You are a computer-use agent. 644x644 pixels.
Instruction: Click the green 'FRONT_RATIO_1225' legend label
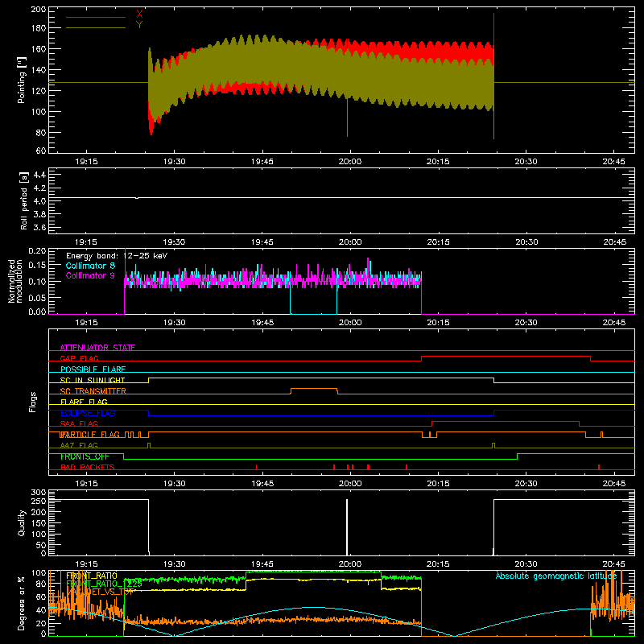click(x=104, y=584)
